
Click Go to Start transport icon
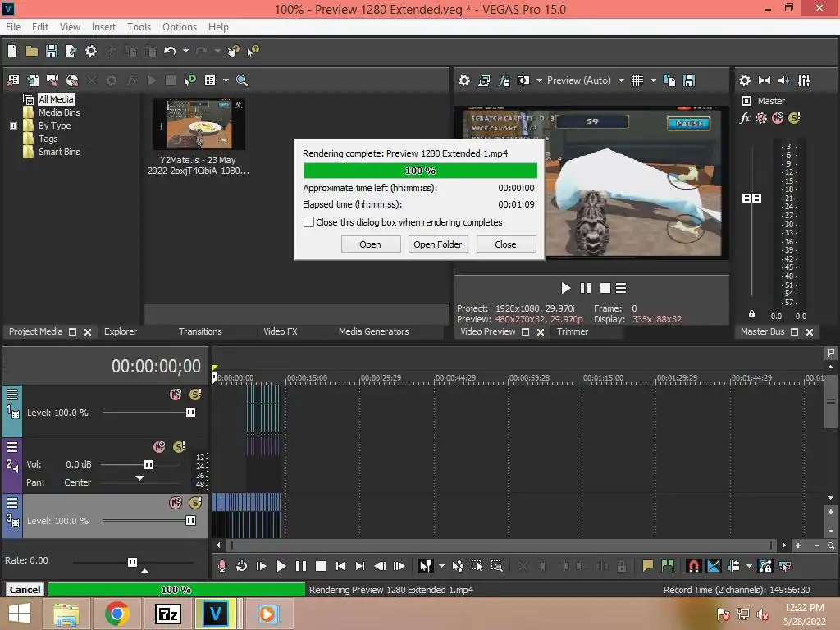[340, 566]
